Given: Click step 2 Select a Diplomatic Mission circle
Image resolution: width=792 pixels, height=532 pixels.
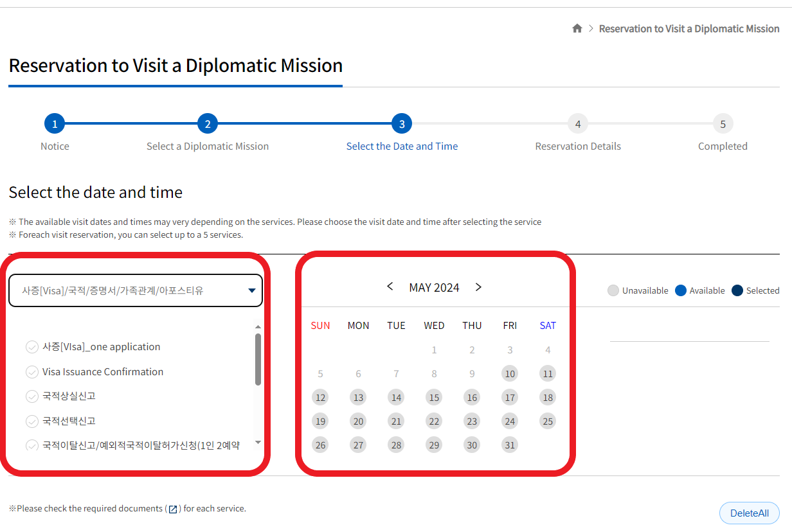Looking at the screenshot, I should coord(207,124).
